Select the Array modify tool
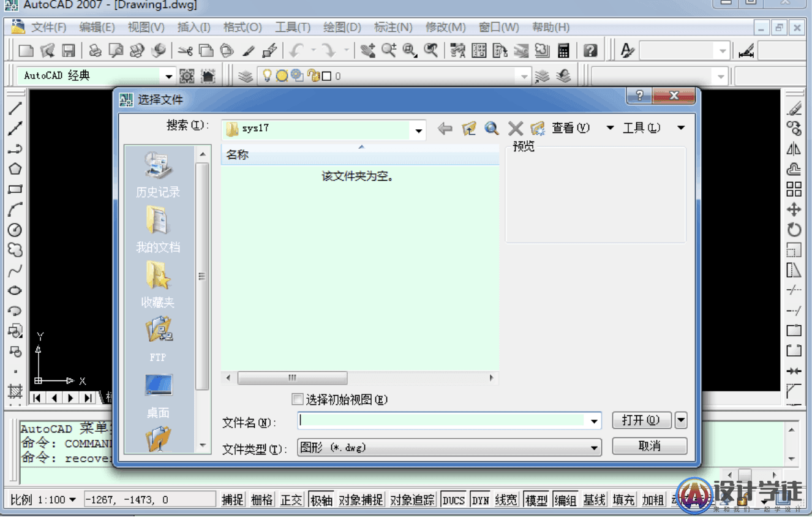The width and height of the screenshot is (812, 517). pos(794,189)
